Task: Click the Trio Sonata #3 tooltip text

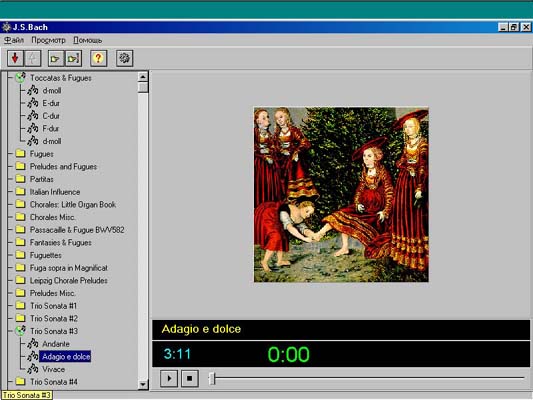Action: [27, 395]
